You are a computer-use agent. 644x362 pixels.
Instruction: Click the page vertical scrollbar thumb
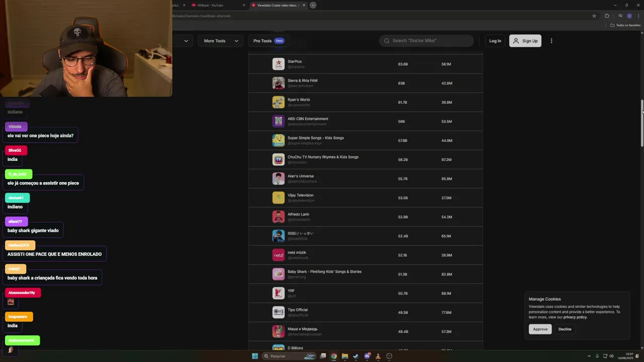pyautogui.click(x=642, y=123)
